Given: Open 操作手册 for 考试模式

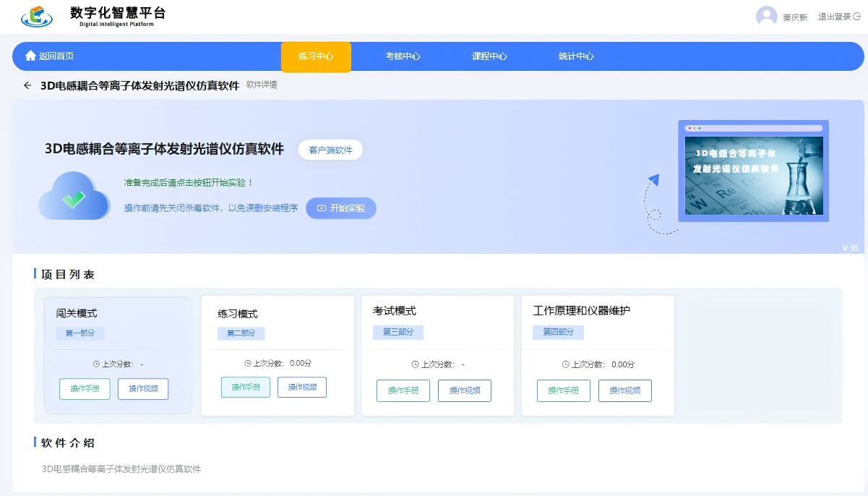Looking at the screenshot, I should click(403, 390).
